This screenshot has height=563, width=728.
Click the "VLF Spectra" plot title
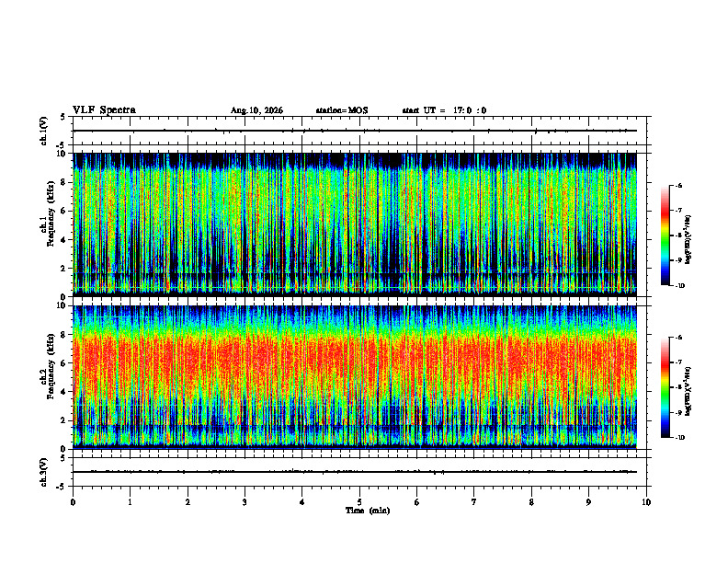(104, 110)
